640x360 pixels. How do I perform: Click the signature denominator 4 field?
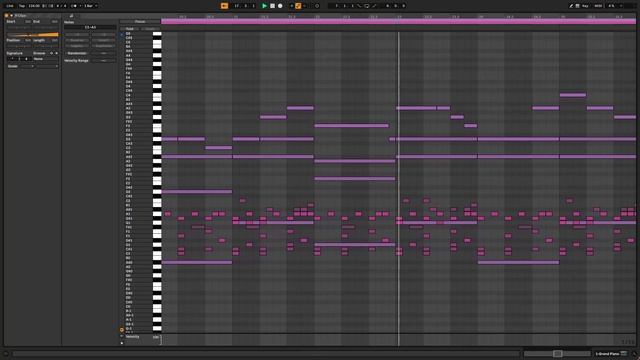click(26, 59)
